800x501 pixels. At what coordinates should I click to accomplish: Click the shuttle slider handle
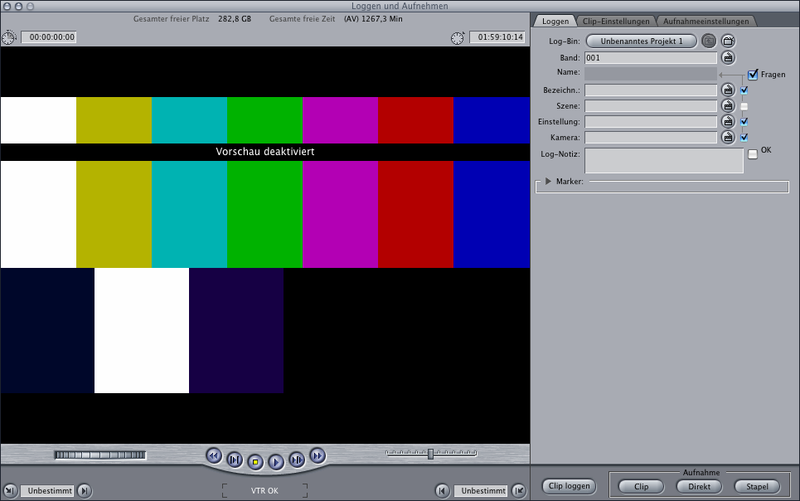[x=431, y=454]
